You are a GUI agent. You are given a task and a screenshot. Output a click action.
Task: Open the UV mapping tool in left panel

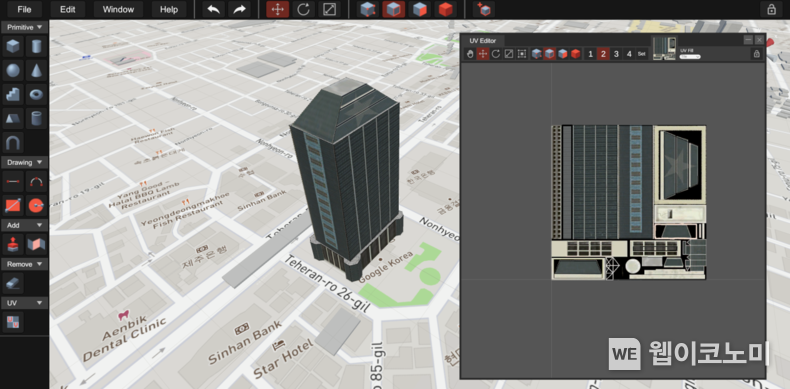(x=13, y=322)
